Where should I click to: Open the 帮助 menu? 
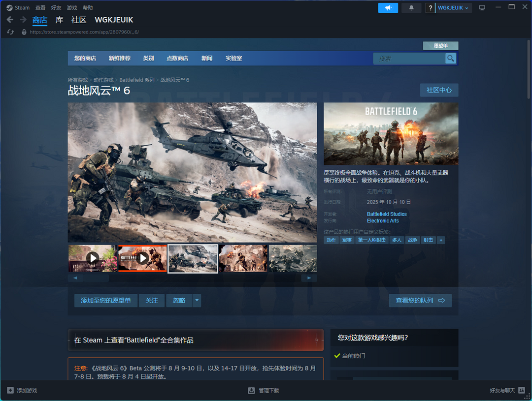point(88,7)
